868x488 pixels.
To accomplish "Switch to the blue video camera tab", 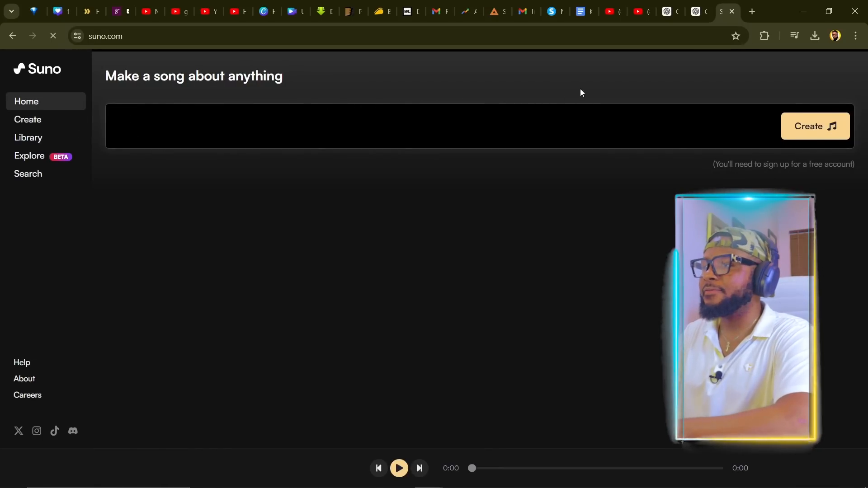I will 296,11.
